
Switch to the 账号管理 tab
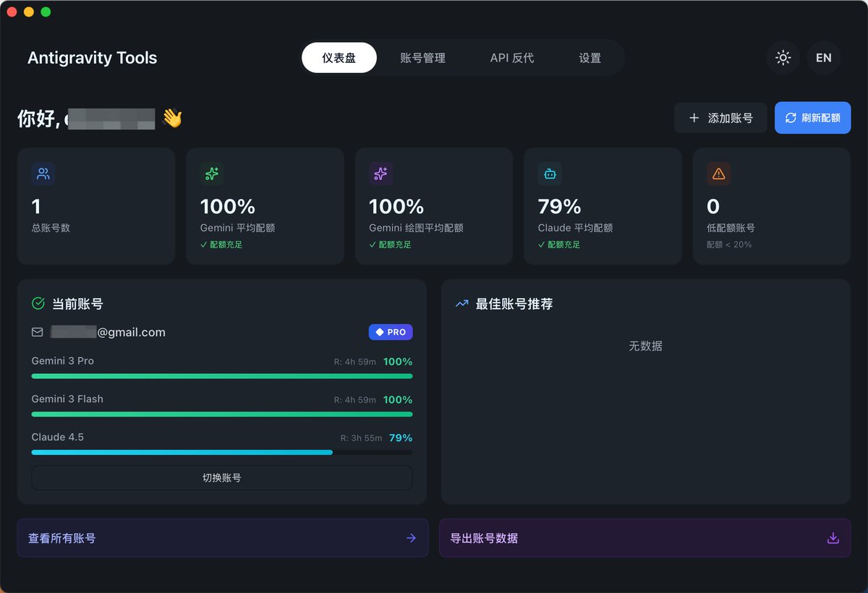coord(423,58)
